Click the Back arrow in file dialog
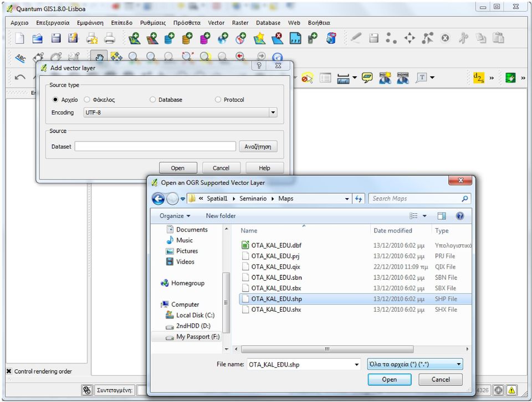The height and width of the screenshot is (402, 532). tap(158, 199)
